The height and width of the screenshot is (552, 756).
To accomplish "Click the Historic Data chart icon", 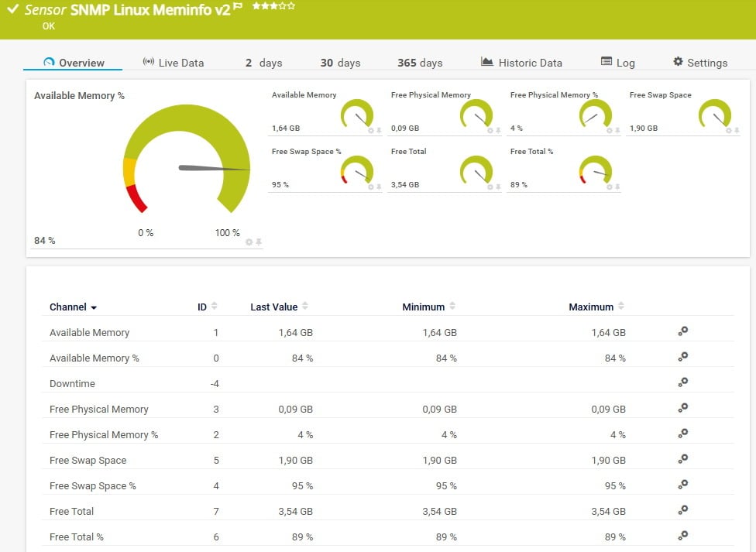I will pos(486,61).
